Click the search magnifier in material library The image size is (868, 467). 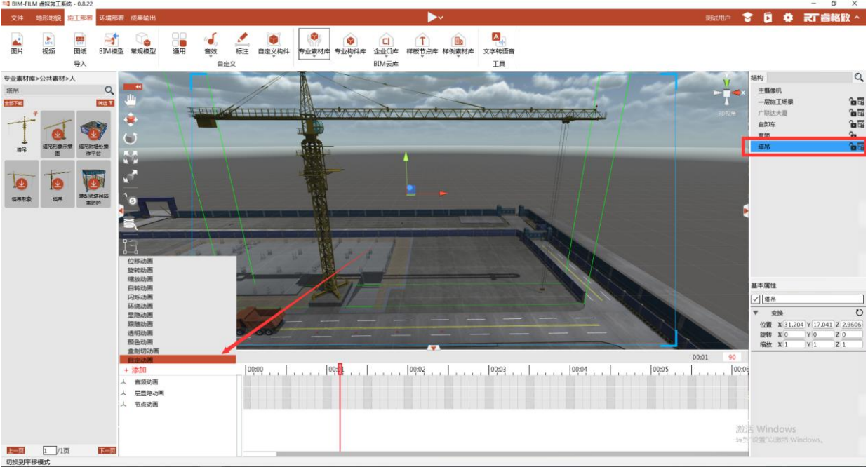coord(109,90)
